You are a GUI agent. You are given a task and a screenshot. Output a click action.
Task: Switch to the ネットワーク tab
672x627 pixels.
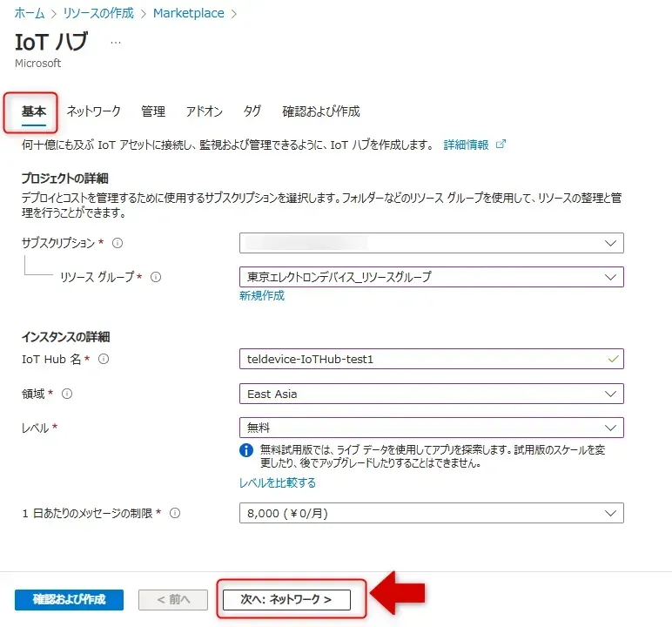click(x=94, y=111)
